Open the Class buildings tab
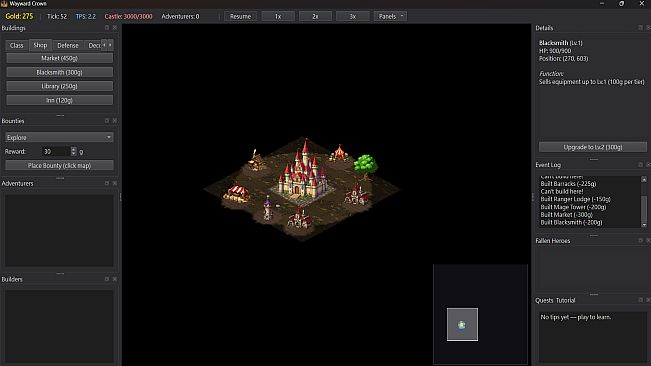651x366 pixels. coord(17,45)
